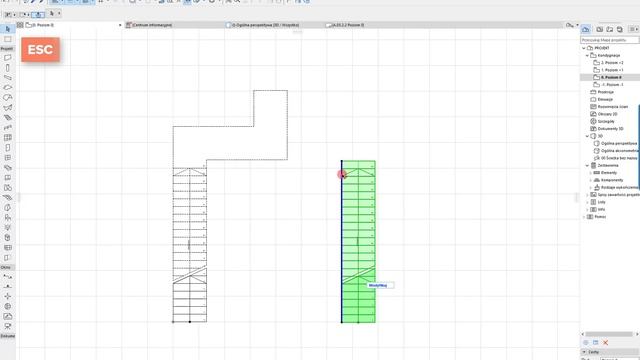Select the Dimension tool under the Okno section

[8, 277]
